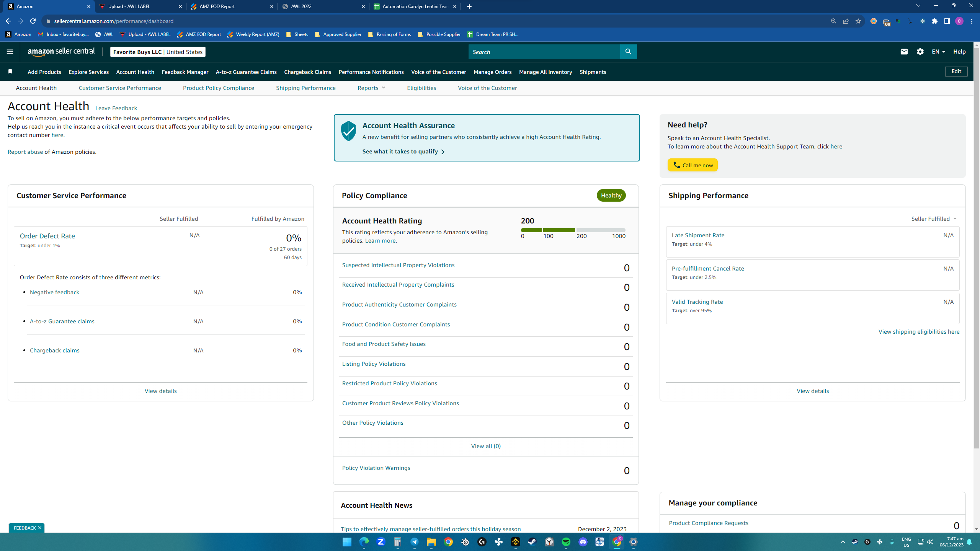The width and height of the screenshot is (980, 551).
Task: Open the Shipping Performance tab
Action: [x=305, y=88]
